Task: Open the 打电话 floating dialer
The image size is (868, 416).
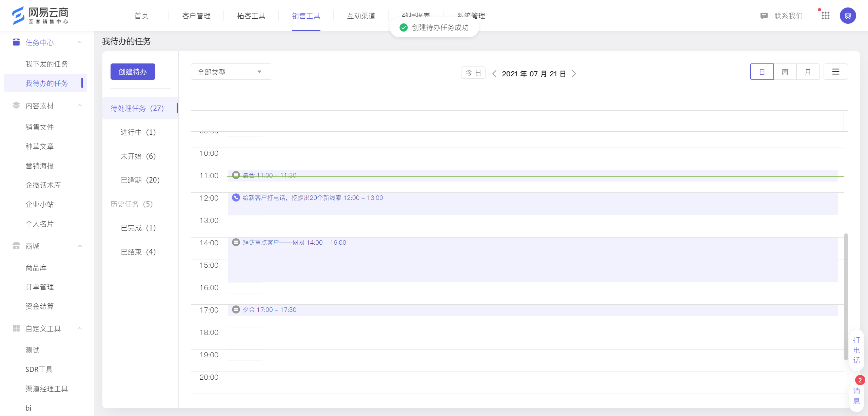Action: point(856,350)
